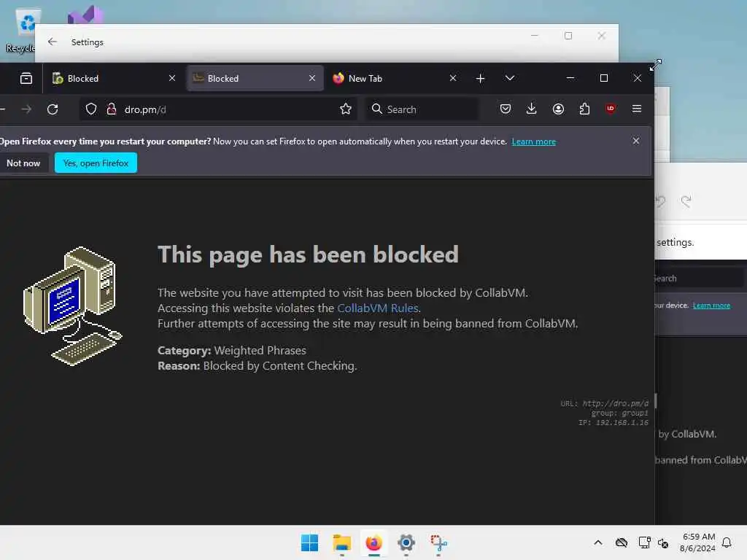Click the dro.pm/d address bar
This screenshot has height=560, width=747.
point(217,109)
